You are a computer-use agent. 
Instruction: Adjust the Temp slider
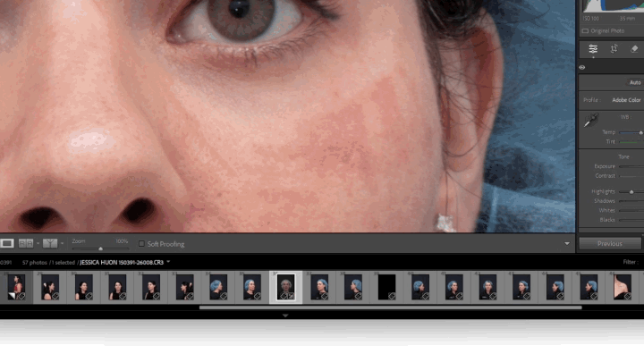631,132
